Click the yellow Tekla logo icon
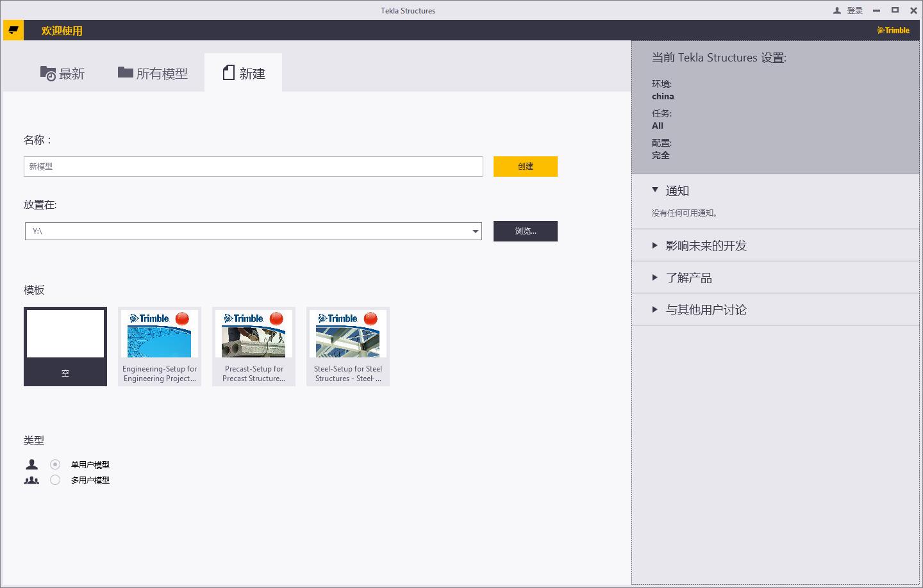The height and width of the screenshot is (588, 923). 13,30
